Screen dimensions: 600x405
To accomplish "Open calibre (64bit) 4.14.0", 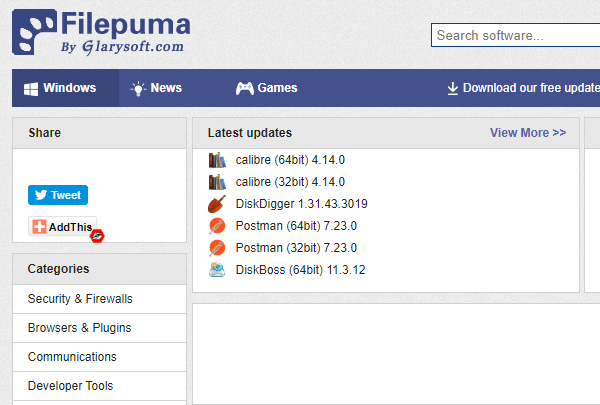I will pos(290,160).
